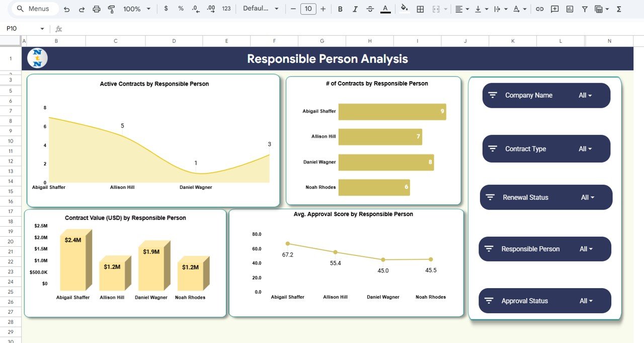
Task: Toggle bold formatting
Action: (340, 9)
